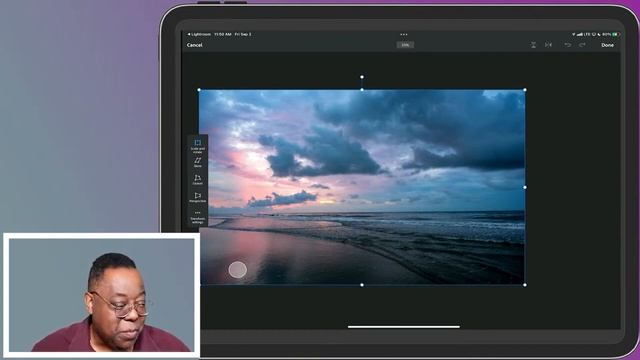Open the zoom percentage field
The image size is (640, 360).
405,45
